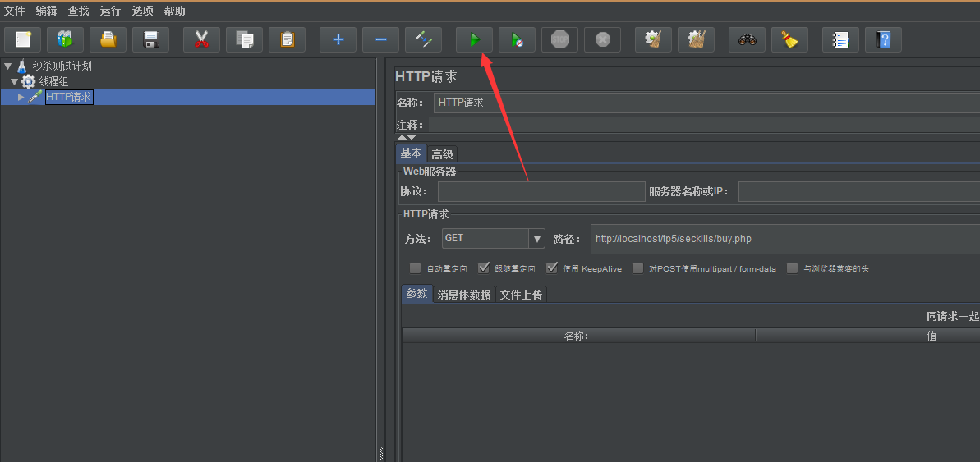Start test without pauses icon

pyautogui.click(x=517, y=40)
